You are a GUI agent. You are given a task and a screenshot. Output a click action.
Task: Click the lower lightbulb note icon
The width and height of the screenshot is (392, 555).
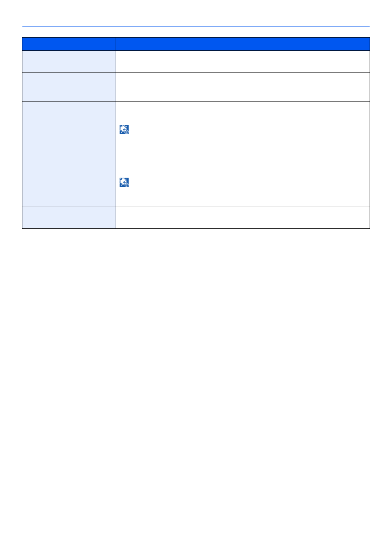124,182
